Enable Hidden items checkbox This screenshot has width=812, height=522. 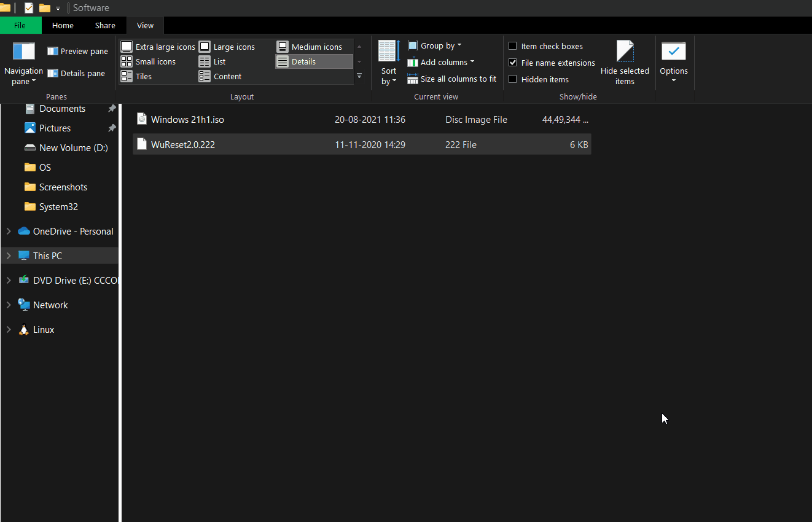click(x=513, y=79)
